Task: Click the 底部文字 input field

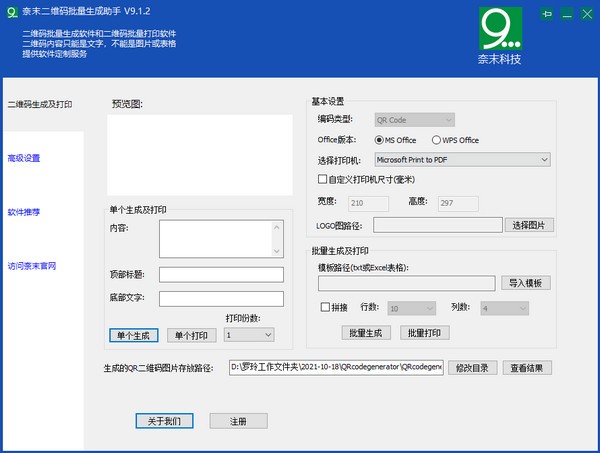Action: click(x=221, y=299)
